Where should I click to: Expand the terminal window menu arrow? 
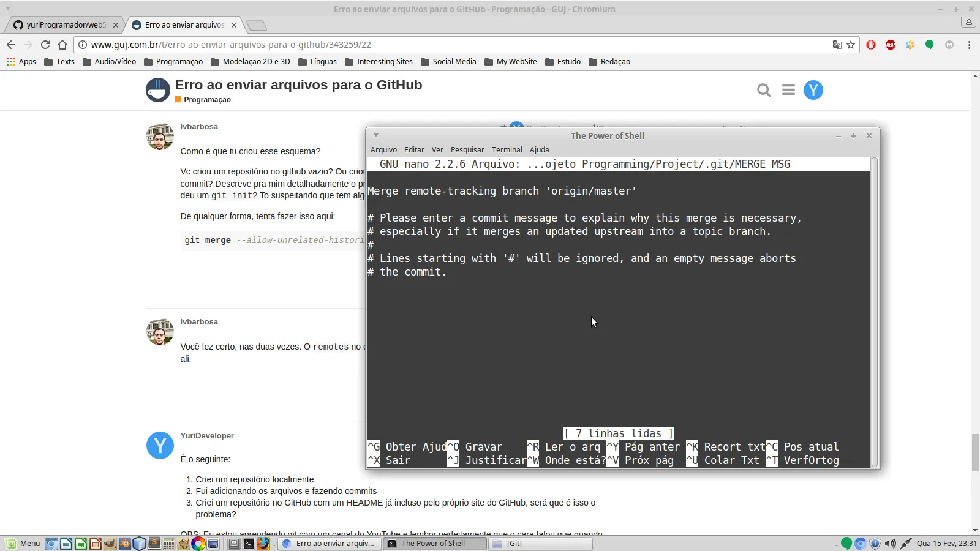(x=376, y=135)
